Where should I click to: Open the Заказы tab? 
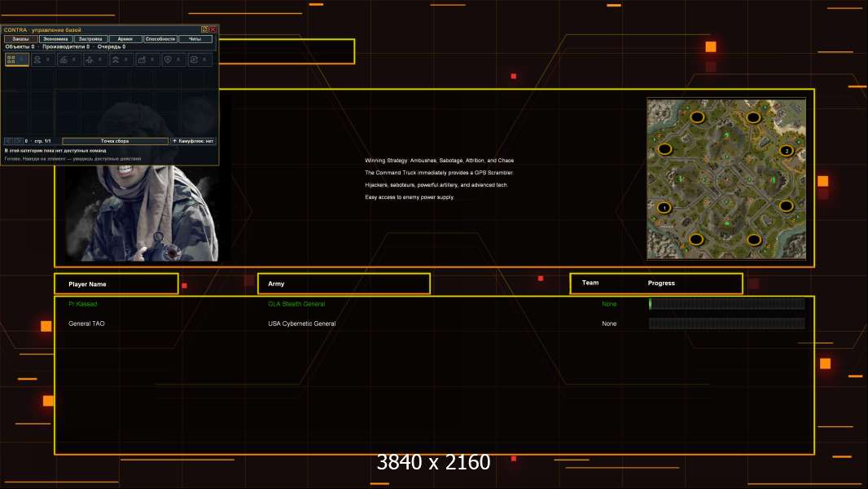tap(20, 39)
